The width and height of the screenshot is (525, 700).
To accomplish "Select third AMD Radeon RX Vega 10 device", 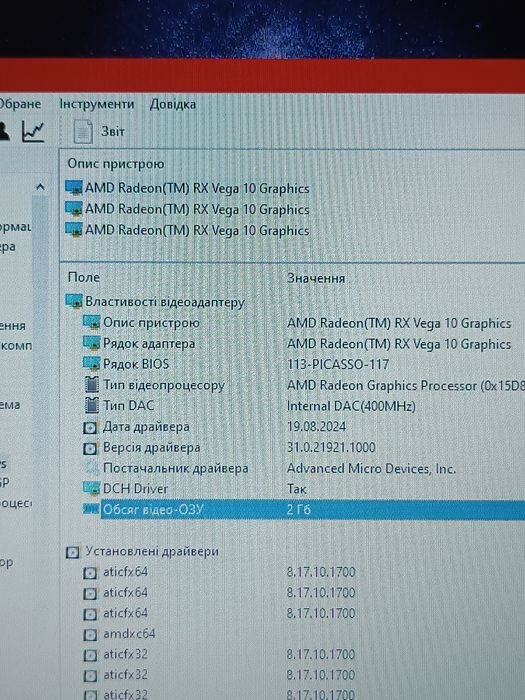I will click(197, 230).
